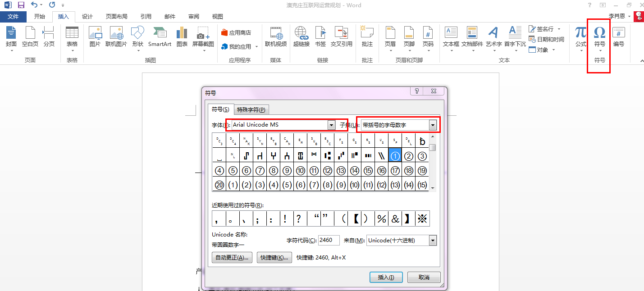Switch to the 邮件 mailings tab
Image resolution: width=644 pixels, height=291 pixels.
tap(170, 17)
